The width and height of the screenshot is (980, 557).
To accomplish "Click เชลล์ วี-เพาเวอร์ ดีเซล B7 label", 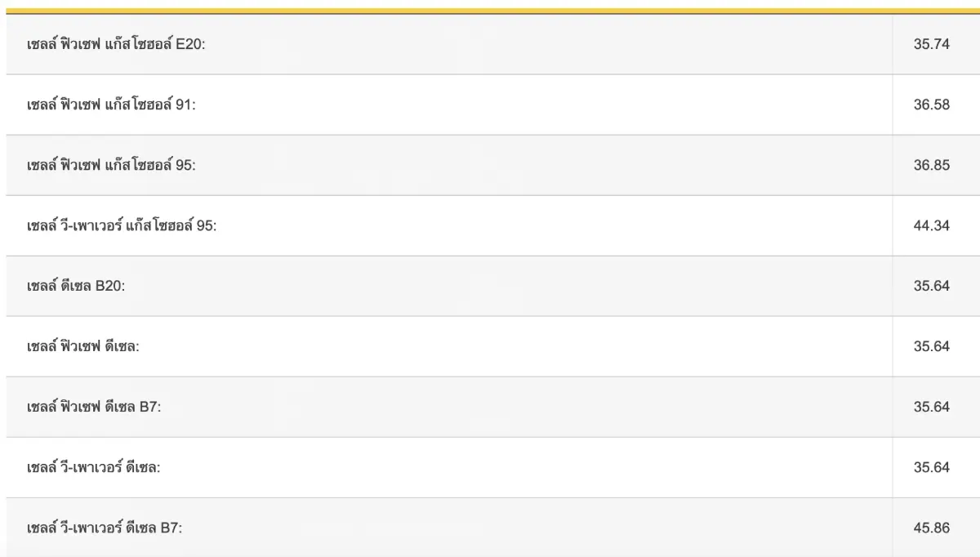I will click(104, 528).
